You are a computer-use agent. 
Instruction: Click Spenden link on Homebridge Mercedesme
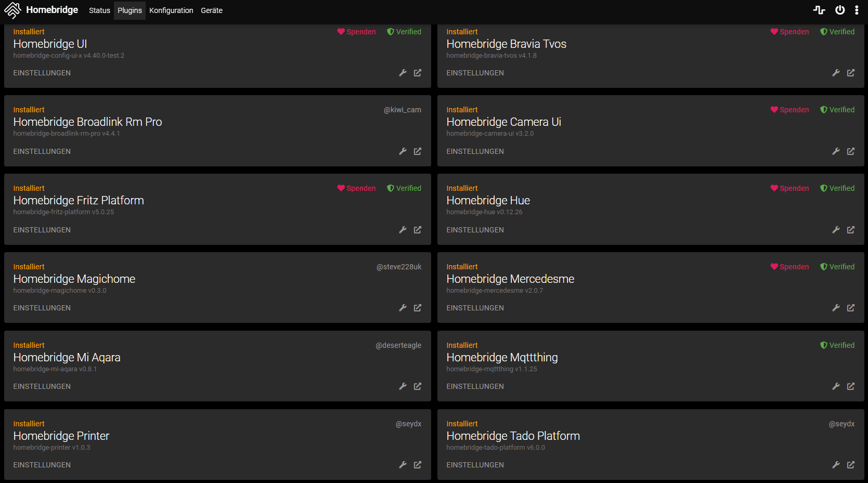789,267
